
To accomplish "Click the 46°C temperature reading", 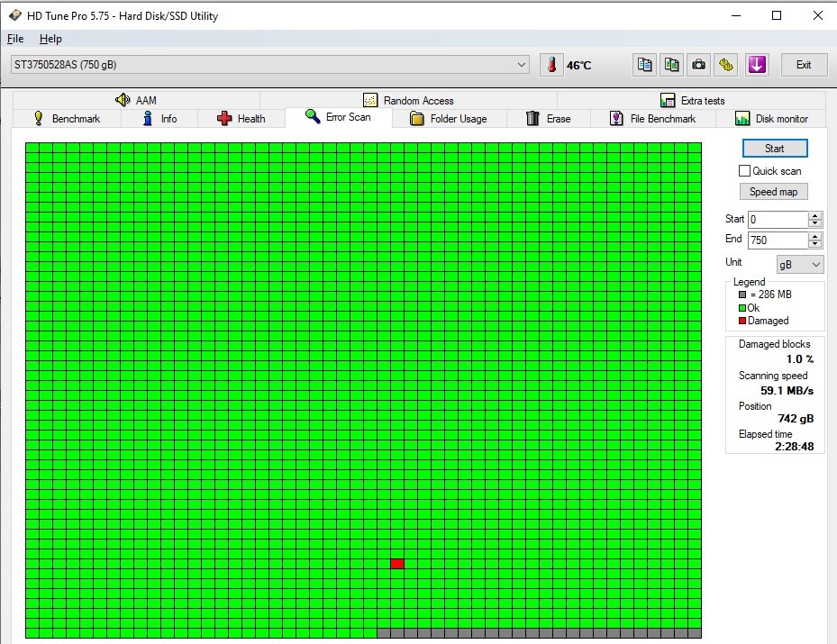I will point(578,65).
